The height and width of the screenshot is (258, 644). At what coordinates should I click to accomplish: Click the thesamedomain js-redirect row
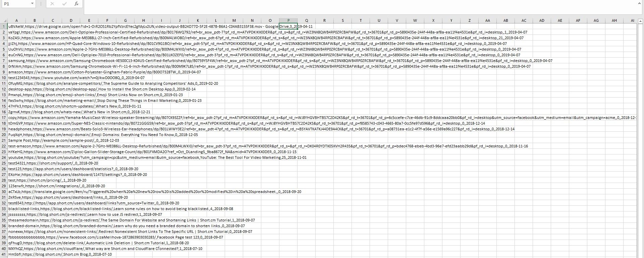131,220
